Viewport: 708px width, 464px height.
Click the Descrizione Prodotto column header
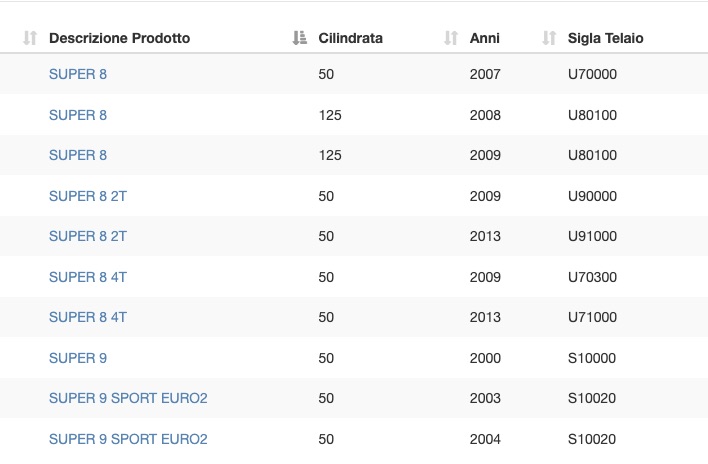pyautogui.click(x=119, y=38)
